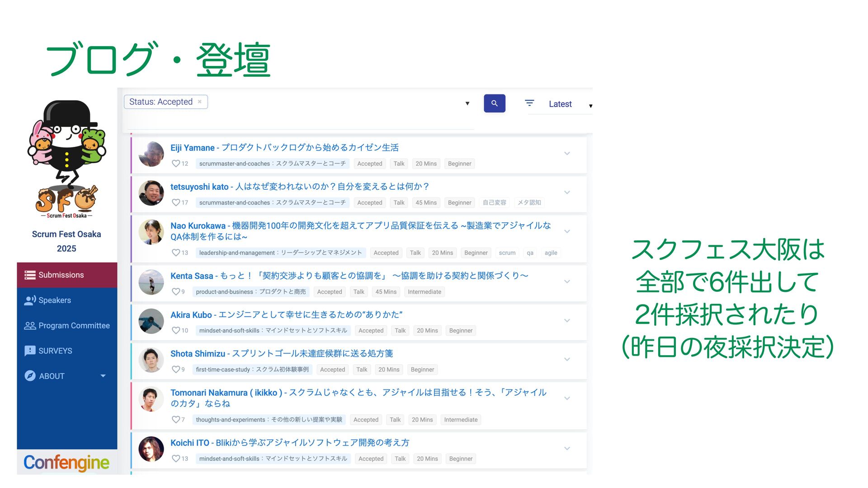Click Shota Shimizu's avatar photo
This screenshot has width=868, height=488.
tap(151, 360)
